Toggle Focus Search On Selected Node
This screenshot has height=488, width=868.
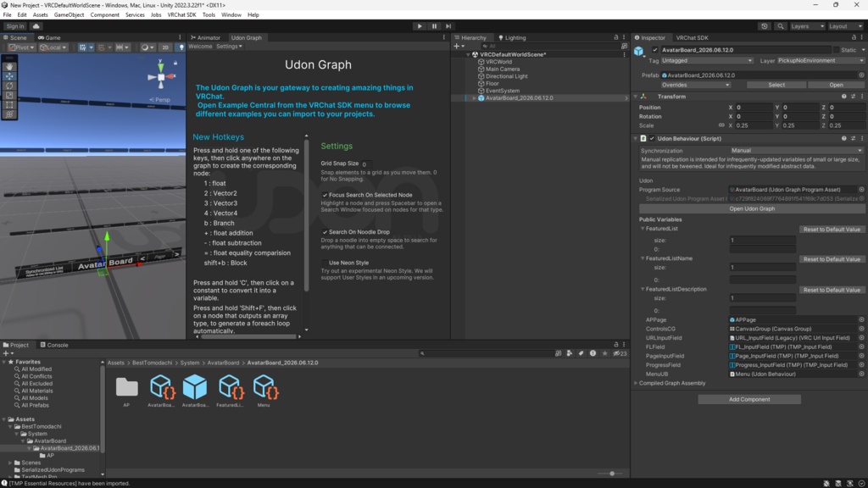[x=325, y=195]
